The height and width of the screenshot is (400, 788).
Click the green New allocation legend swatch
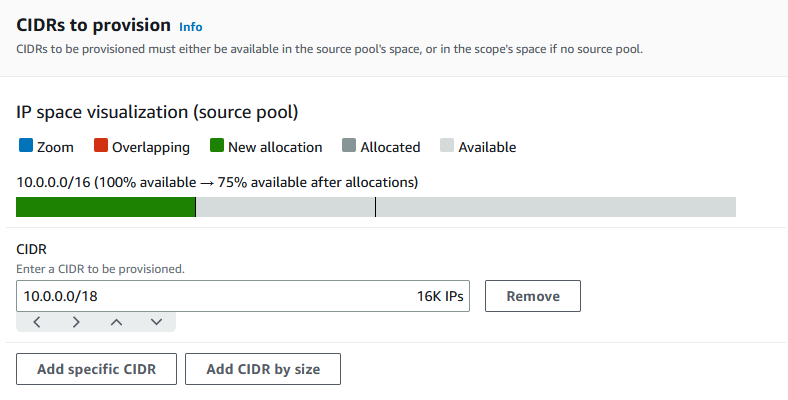click(216, 146)
